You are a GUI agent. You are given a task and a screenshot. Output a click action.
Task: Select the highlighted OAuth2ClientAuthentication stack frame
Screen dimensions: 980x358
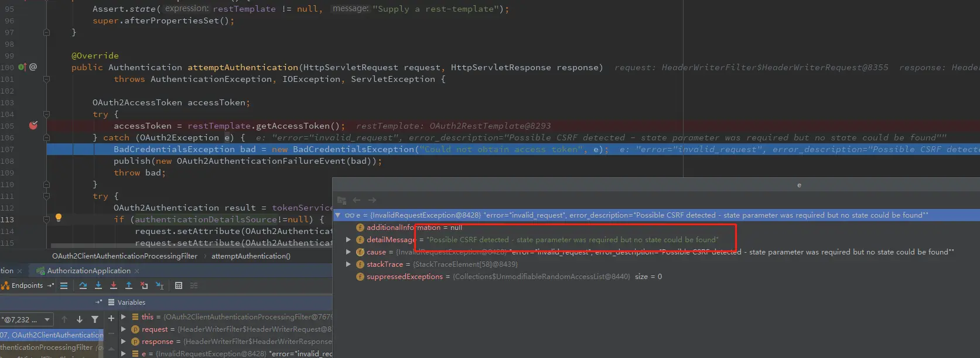[52, 335]
